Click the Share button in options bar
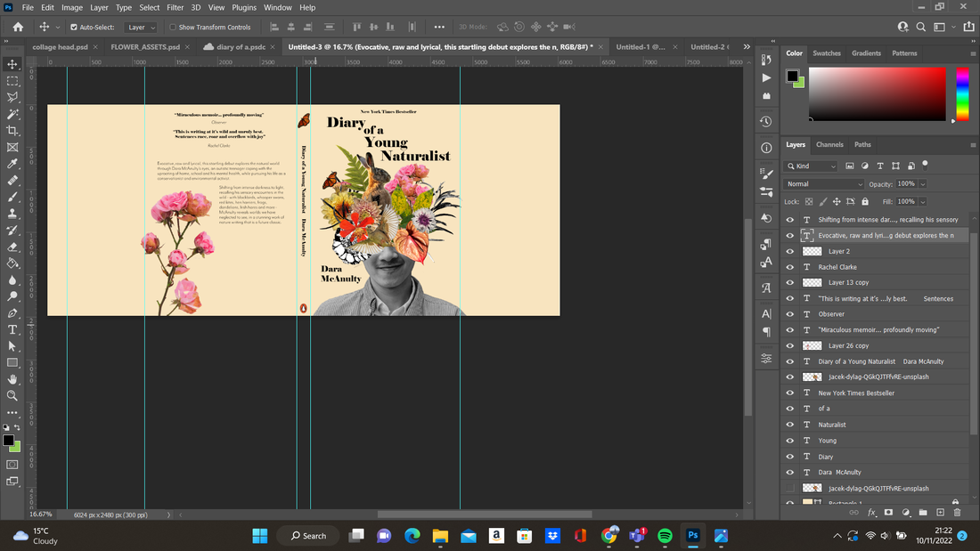The width and height of the screenshot is (980, 551). tap(968, 27)
